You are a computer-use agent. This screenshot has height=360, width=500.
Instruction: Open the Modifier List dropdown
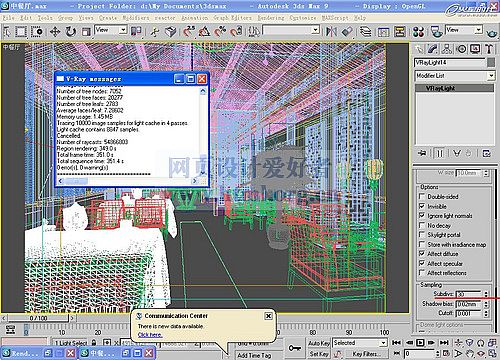click(455, 76)
